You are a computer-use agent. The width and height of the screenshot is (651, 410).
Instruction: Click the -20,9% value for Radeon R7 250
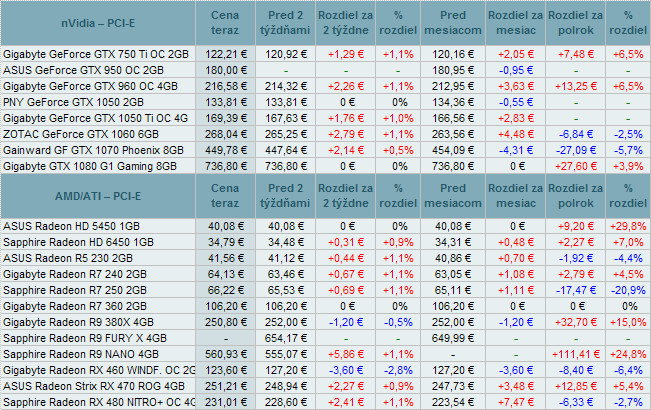[x=628, y=290]
